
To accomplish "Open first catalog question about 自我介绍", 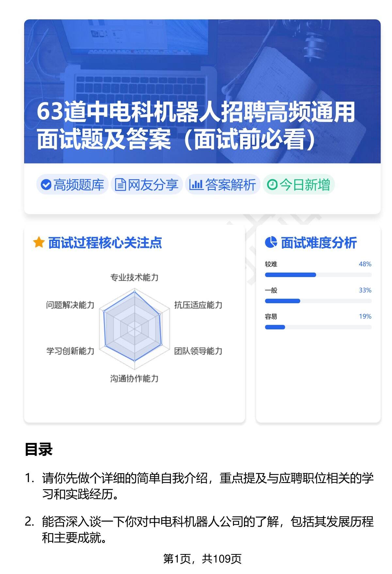I will click(x=207, y=486).
